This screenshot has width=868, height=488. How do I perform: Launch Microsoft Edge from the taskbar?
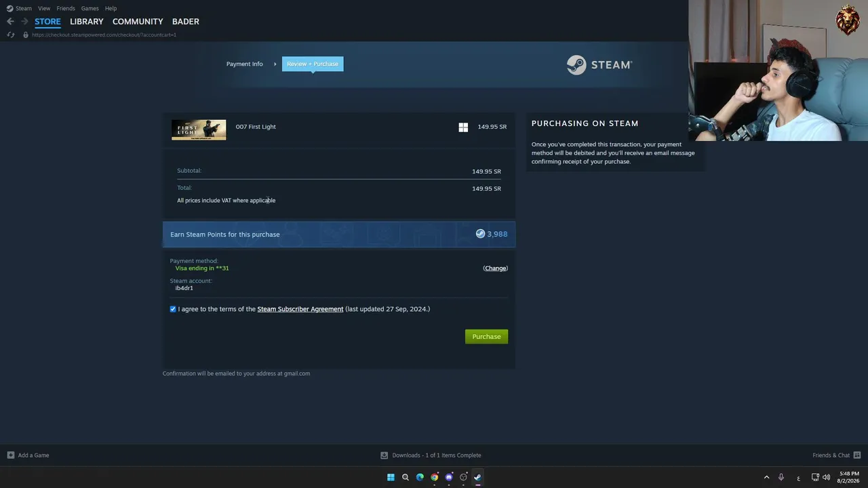click(x=420, y=477)
